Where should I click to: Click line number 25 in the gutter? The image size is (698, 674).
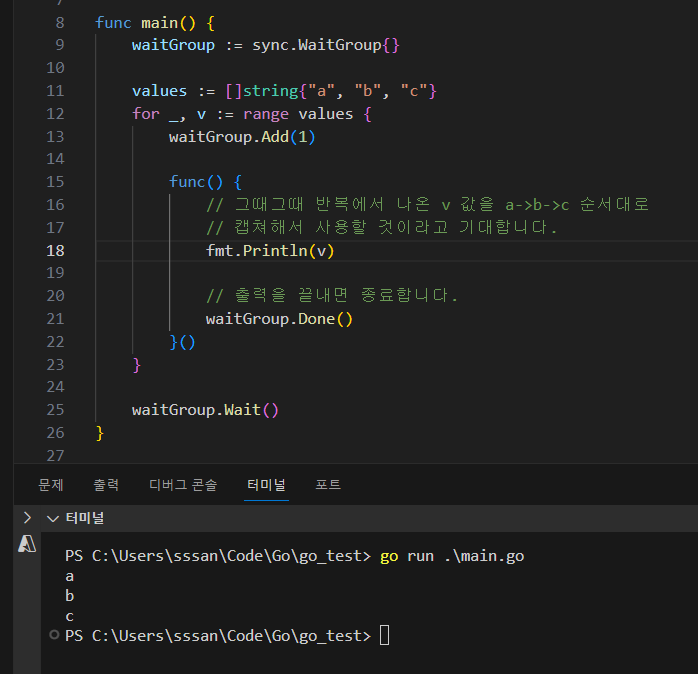54,409
